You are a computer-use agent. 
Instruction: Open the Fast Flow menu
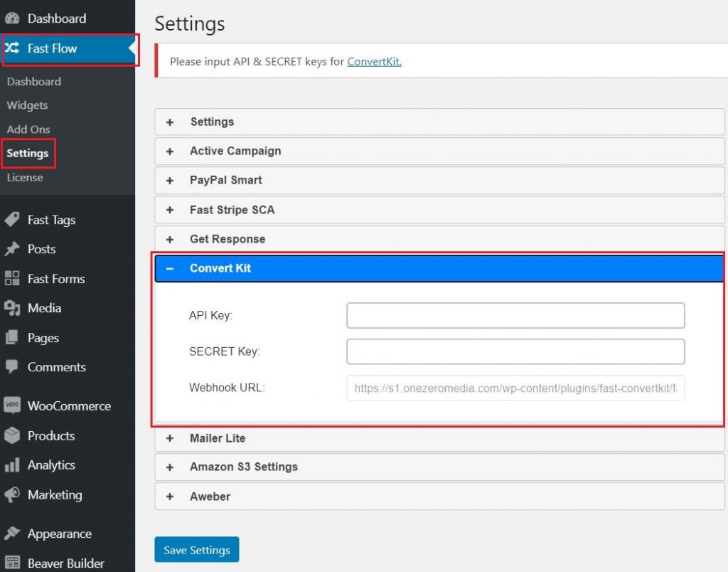[68, 48]
